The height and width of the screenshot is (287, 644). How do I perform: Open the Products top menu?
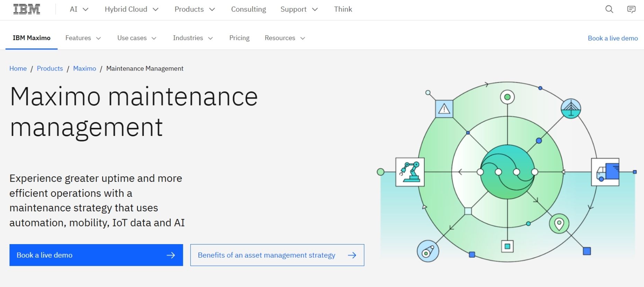pos(195,9)
